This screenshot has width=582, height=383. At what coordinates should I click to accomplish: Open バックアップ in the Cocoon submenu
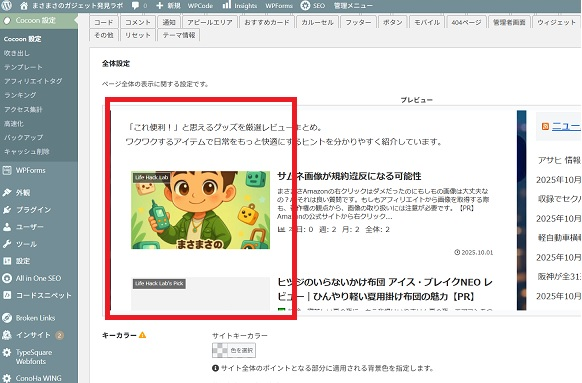(23, 137)
